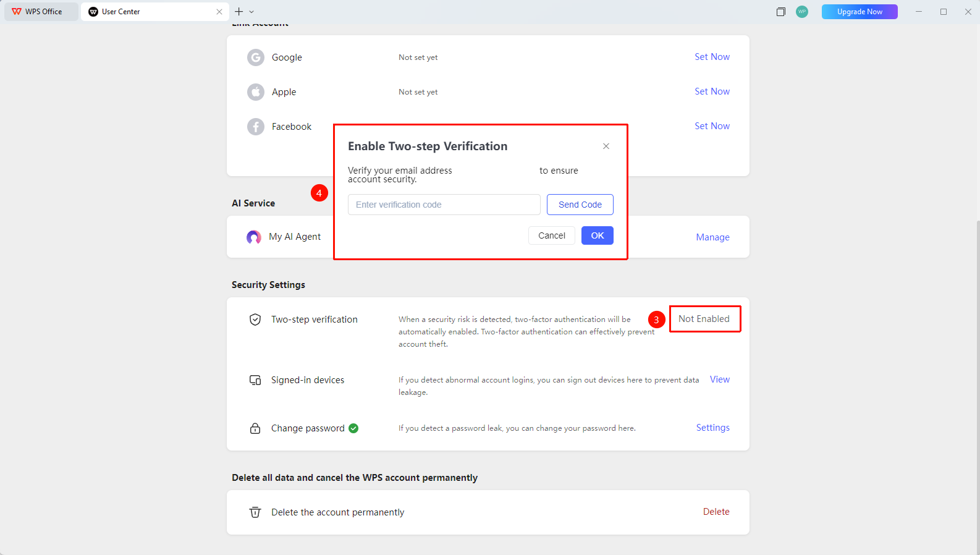Click the Delete the account permanently label
The height and width of the screenshot is (555, 980).
tap(338, 512)
